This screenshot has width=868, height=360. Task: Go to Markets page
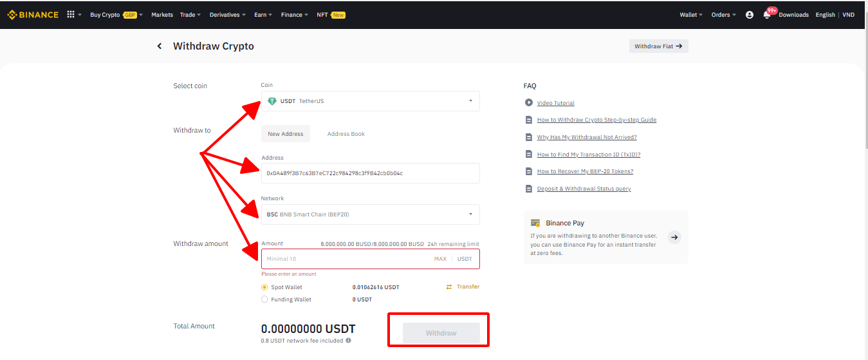point(162,15)
